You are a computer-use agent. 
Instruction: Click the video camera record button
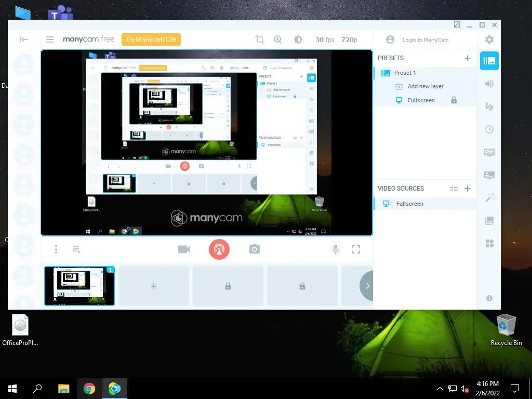184,249
